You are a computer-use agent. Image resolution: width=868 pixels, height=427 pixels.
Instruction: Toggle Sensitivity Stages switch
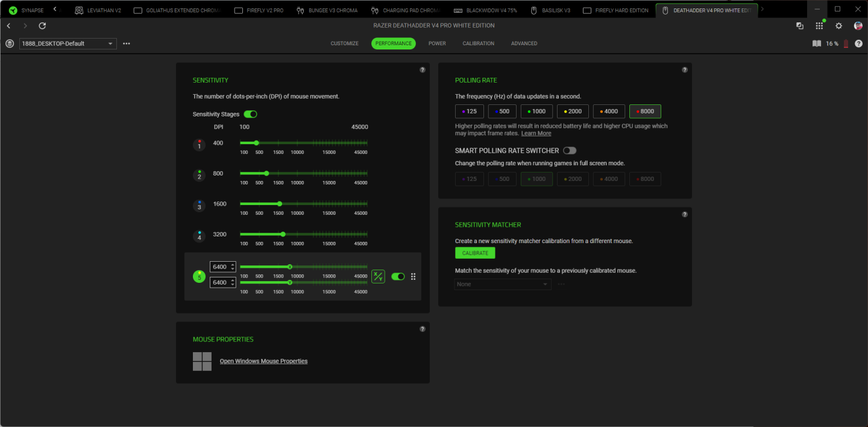pos(250,114)
